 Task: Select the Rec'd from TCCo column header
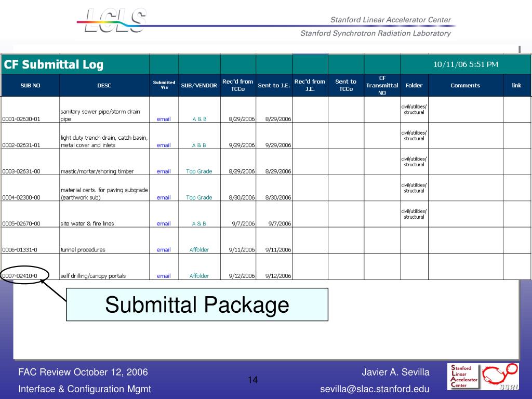[x=238, y=85]
